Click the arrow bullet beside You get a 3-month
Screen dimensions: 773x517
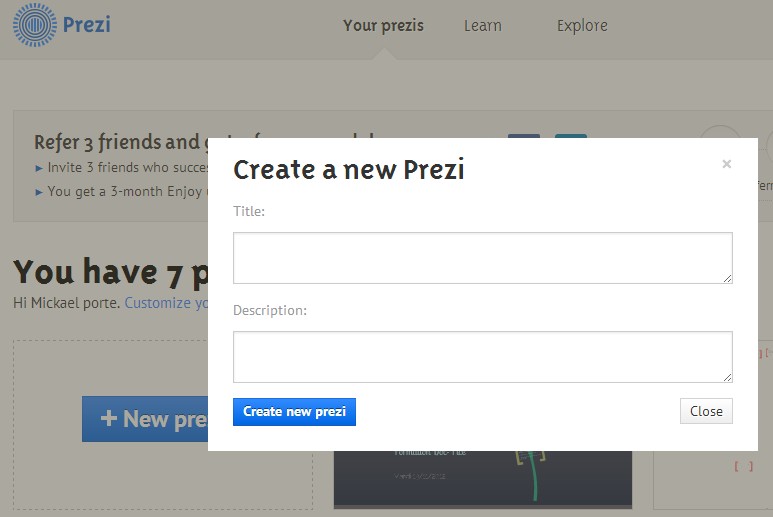pyautogui.click(x=39, y=192)
